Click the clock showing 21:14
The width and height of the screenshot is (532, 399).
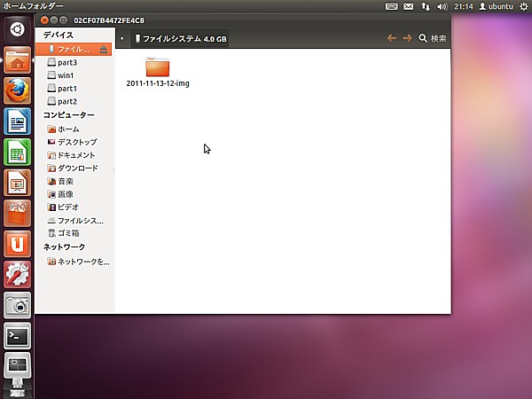(x=464, y=6)
